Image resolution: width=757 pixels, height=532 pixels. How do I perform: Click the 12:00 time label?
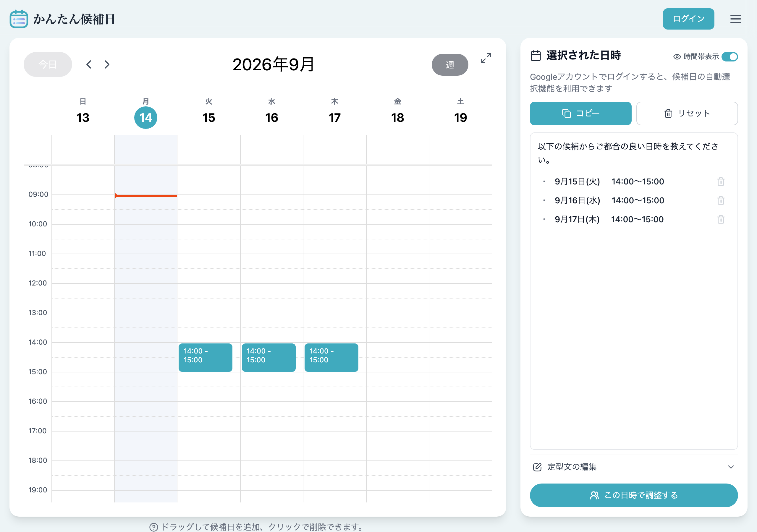click(x=38, y=283)
